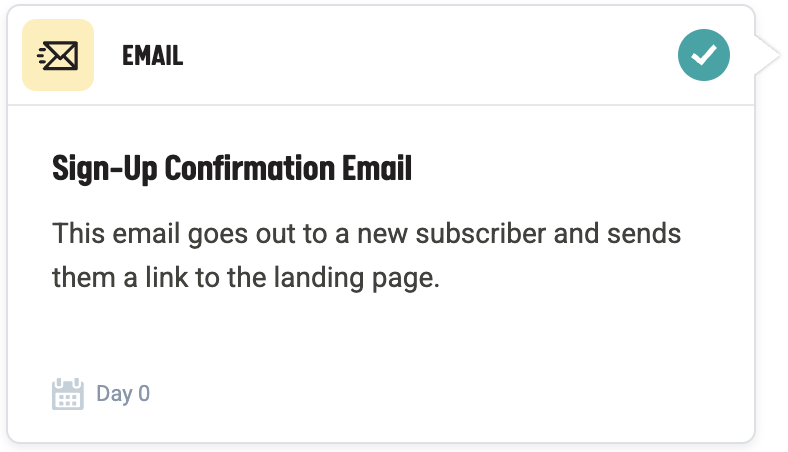
Task: Toggle the teal completed checkmark circle
Action: pyautogui.click(x=703, y=56)
